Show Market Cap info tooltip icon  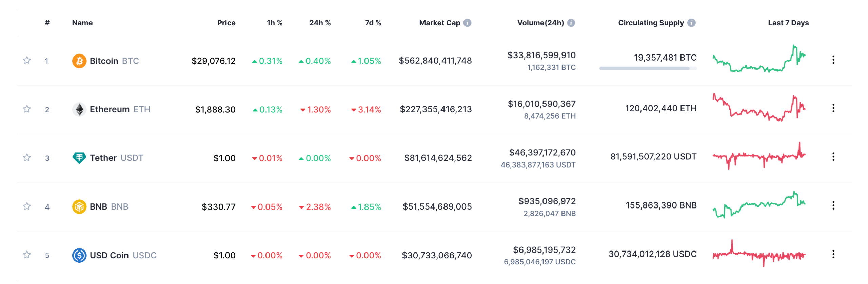click(x=467, y=23)
